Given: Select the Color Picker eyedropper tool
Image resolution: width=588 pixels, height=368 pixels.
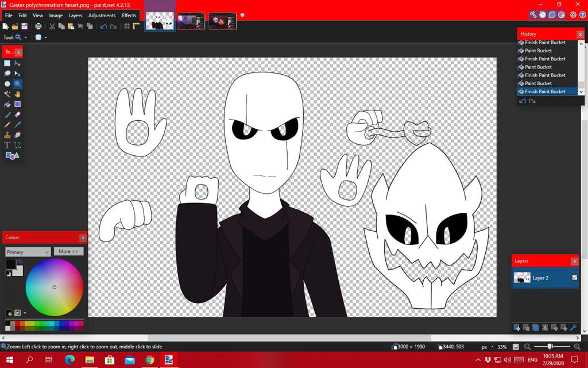Looking at the screenshot, I should point(17,125).
